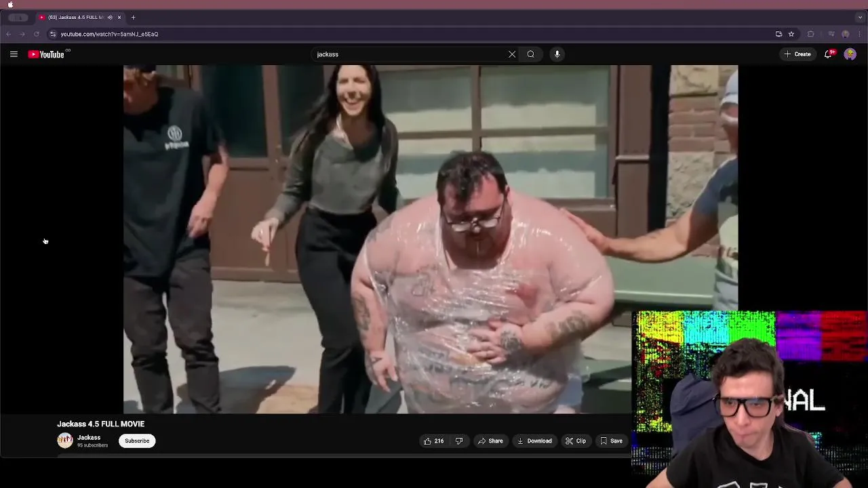
Task: Open Chrome three-dot menu
Action: pyautogui.click(x=859, y=34)
